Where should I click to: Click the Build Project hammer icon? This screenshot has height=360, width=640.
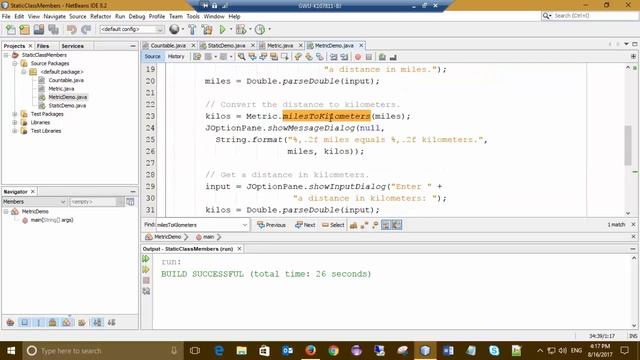point(192,29)
